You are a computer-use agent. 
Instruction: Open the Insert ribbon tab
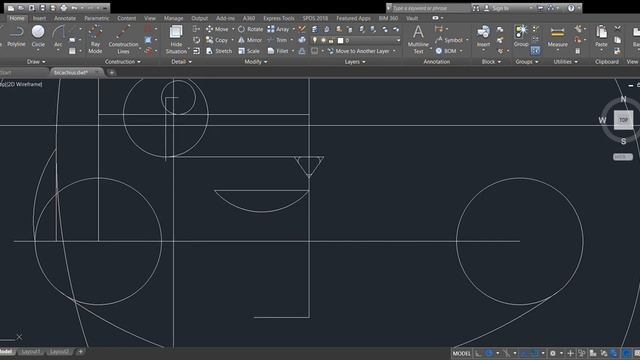[x=39, y=18]
